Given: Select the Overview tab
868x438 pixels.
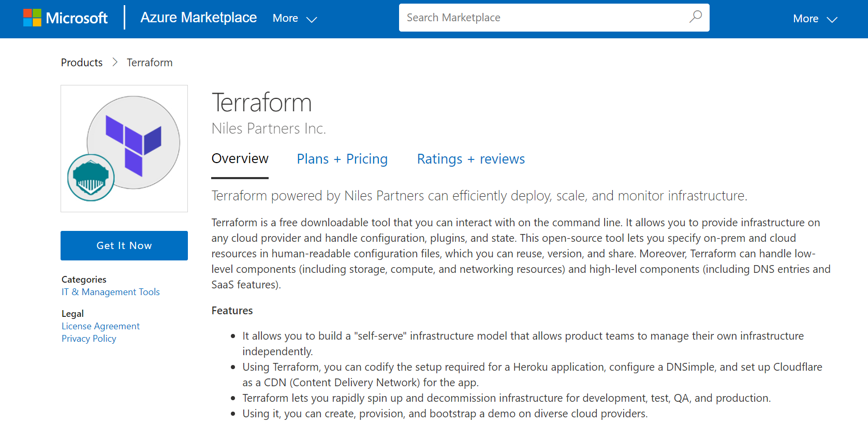Looking at the screenshot, I should point(240,159).
